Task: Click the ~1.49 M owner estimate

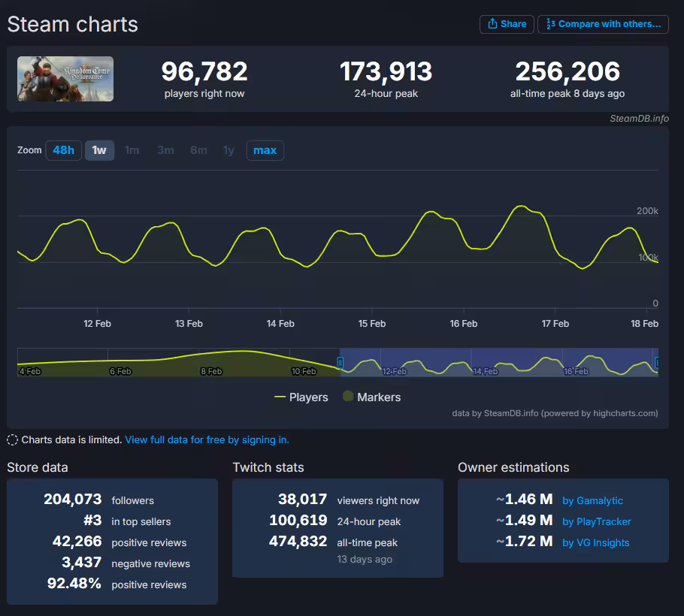Action: (x=525, y=520)
